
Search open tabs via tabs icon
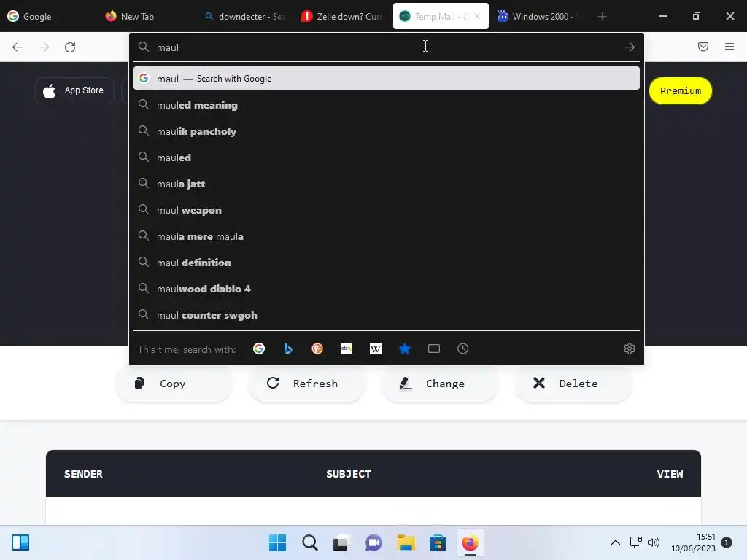tap(433, 349)
